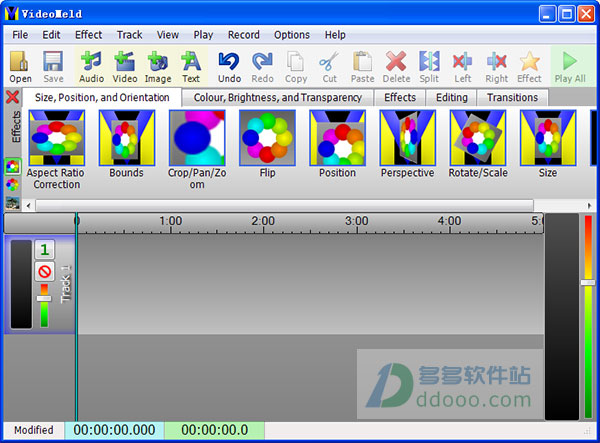The image size is (600, 443).
Task: Click the Modified status text
Action: [x=34, y=430]
